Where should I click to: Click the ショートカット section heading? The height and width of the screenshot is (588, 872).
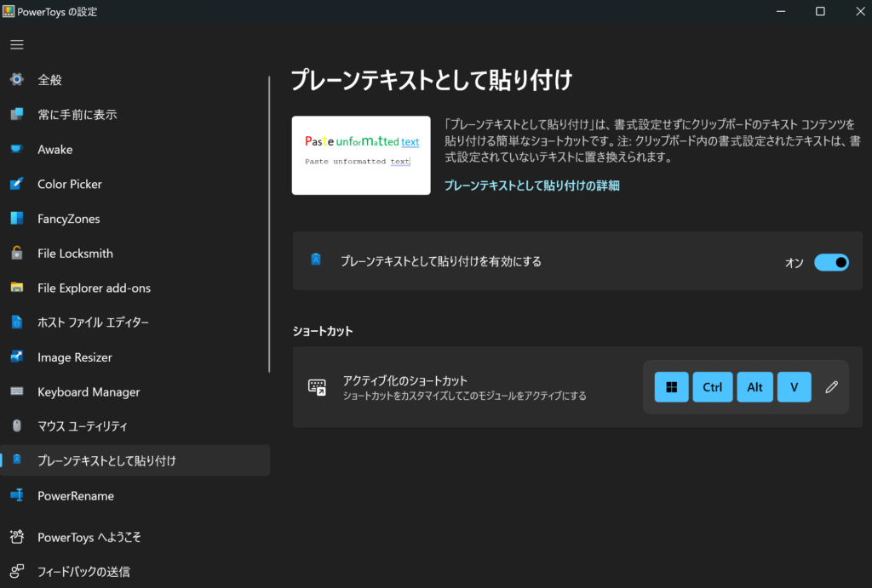323,331
